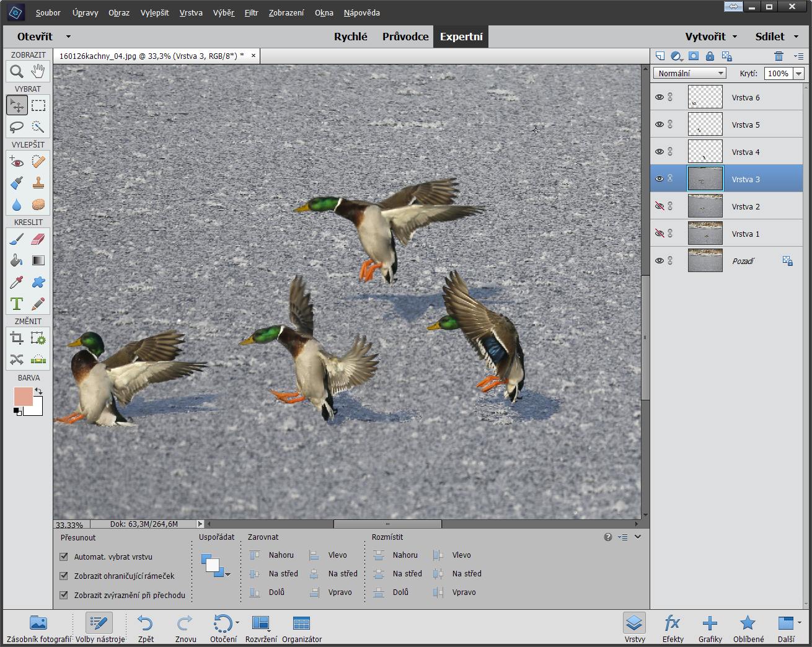
Task: Open the Filtr menu
Action: point(251,12)
